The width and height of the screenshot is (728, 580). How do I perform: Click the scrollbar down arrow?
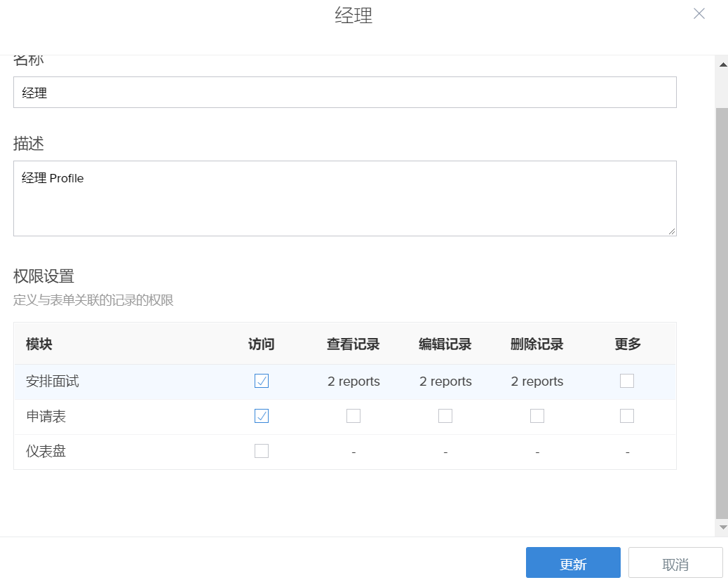[722, 527]
